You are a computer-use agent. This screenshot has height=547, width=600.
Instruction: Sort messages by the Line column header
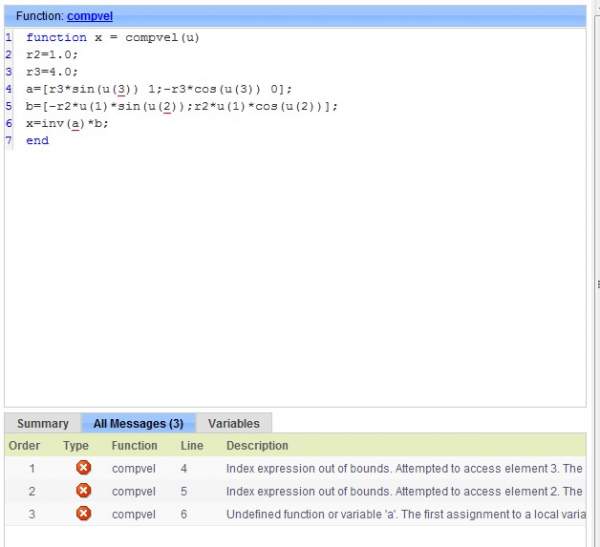(191, 446)
